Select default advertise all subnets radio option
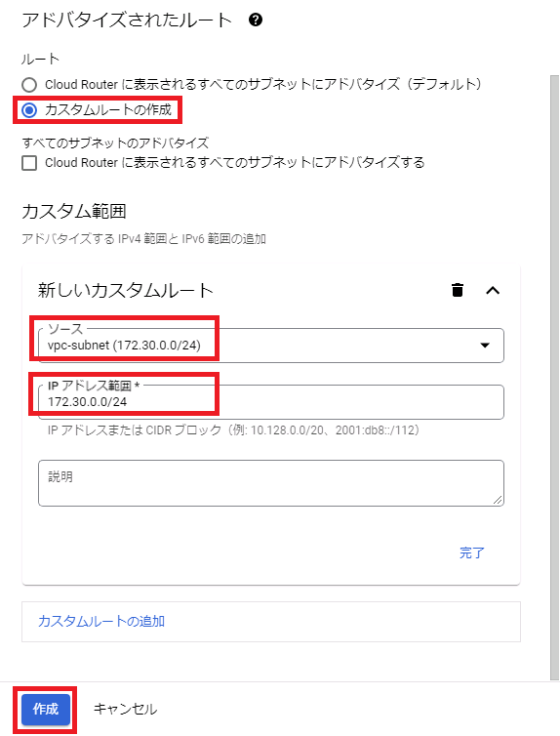Image resolution: width=560 pixels, height=736 pixels. 29,85
